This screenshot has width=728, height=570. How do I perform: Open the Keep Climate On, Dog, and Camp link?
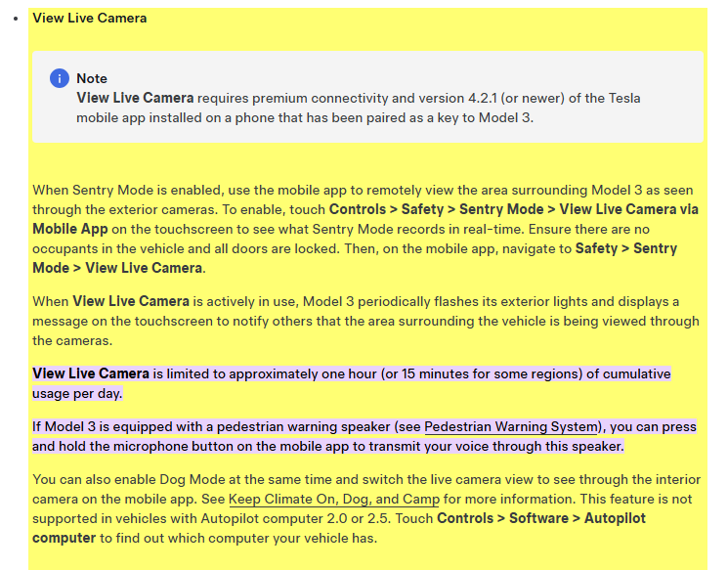(334, 499)
